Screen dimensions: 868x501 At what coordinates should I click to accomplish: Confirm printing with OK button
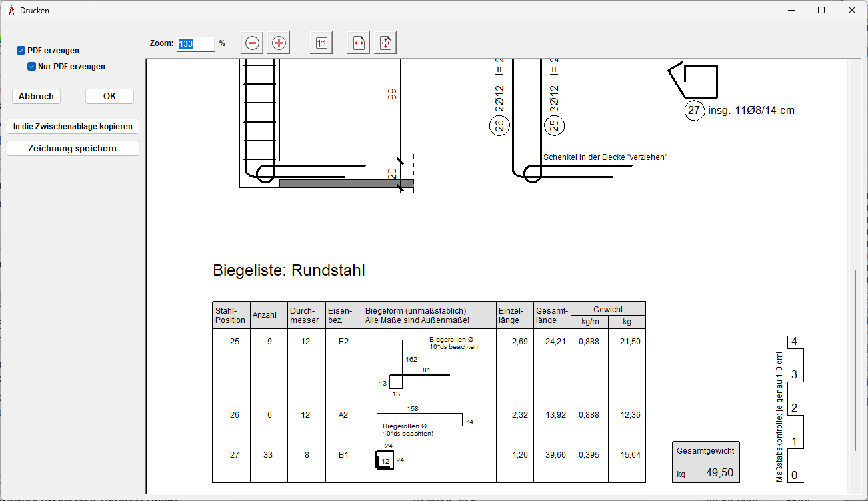click(x=109, y=97)
